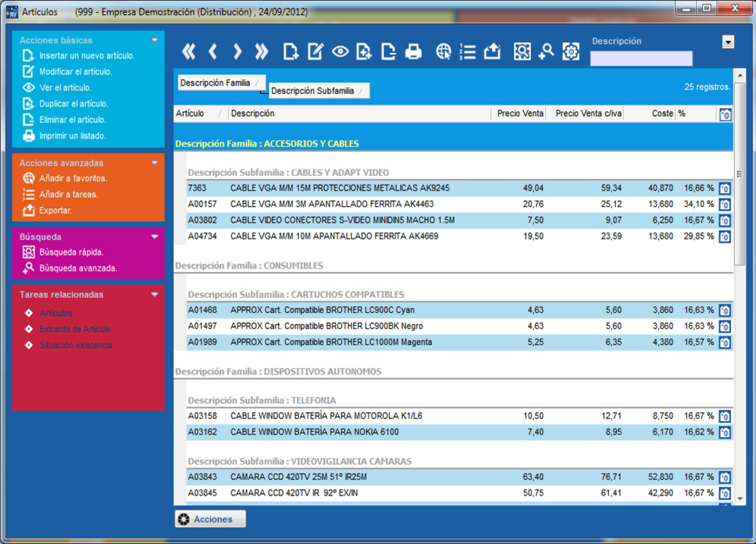Click the export toolbar icon
The image size is (756, 544).
pos(492,51)
